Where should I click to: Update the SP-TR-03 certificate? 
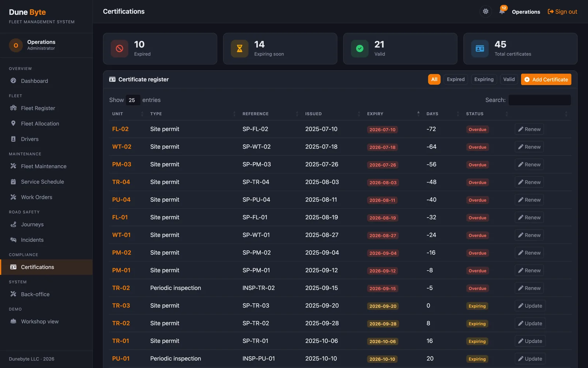pyautogui.click(x=530, y=306)
